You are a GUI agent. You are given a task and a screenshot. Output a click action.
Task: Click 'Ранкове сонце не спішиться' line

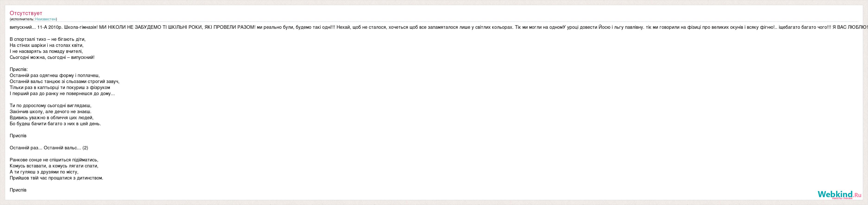[x=54, y=160]
